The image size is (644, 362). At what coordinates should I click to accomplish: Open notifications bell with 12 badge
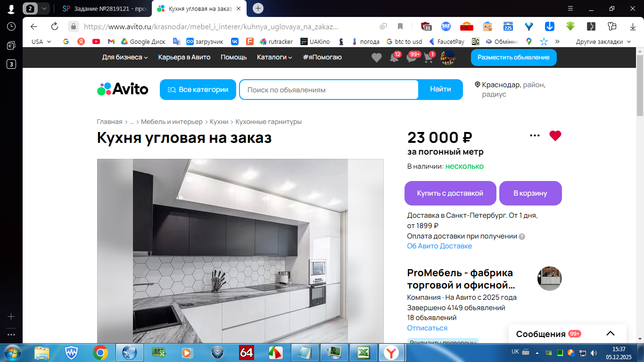coord(394,58)
